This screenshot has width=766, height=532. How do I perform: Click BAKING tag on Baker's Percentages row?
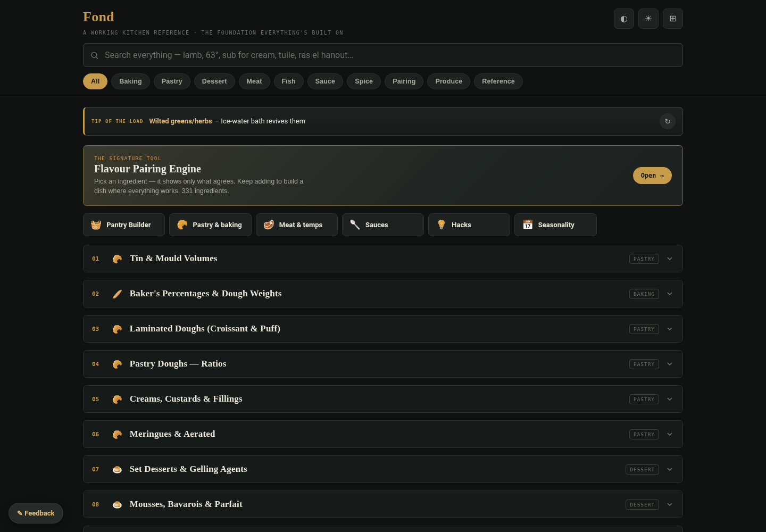[644, 294]
